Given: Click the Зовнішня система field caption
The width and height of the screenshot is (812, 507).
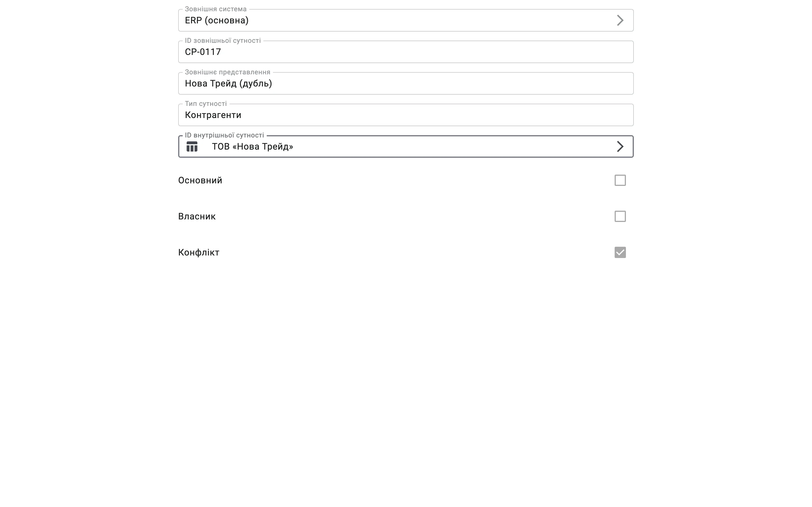Looking at the screenshot, I should coord(215,9).
